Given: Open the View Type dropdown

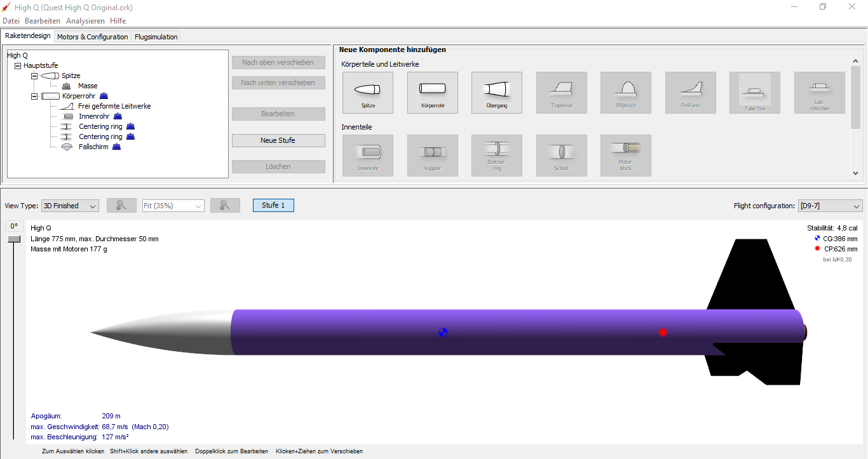Looking at the screenshot, I should coord(70,206).
